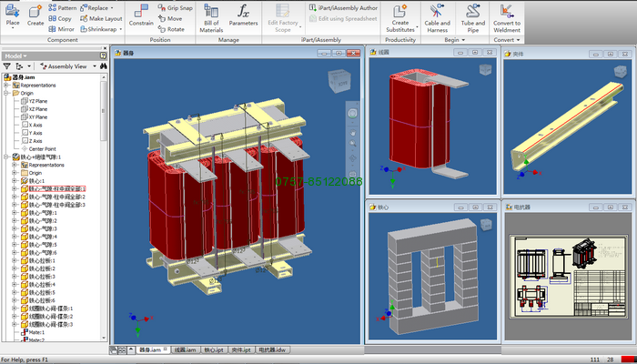637x364 pixels.
Task: Click the Mirror button
Action: [60, 29]
